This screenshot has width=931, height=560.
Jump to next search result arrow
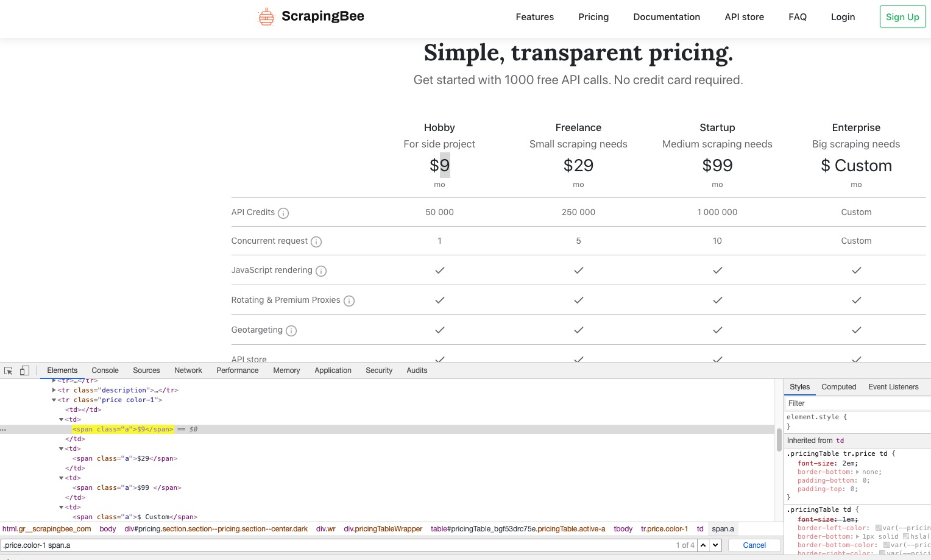pos(716,545)
